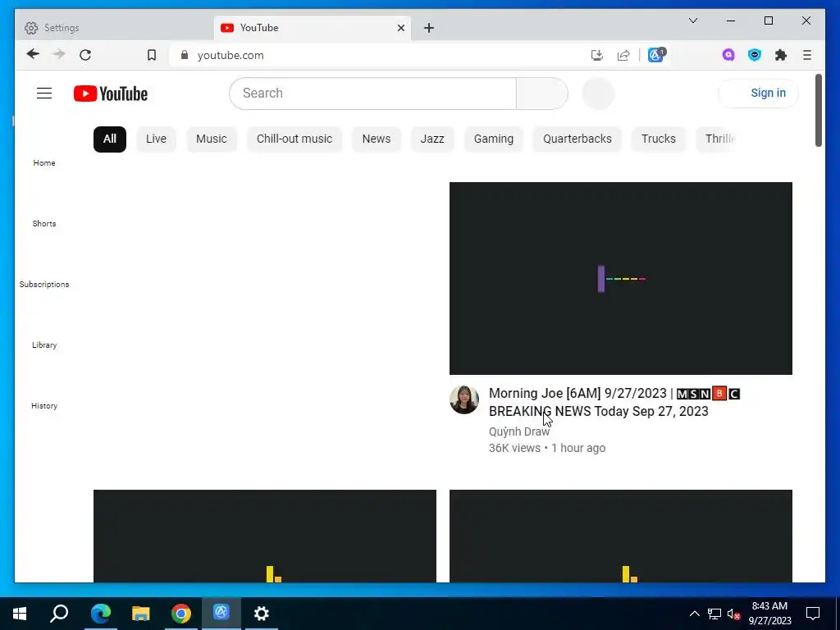Click the YouTube logo
The height and width of the screenshot is (630, 840).
click(x=111, y=94)
